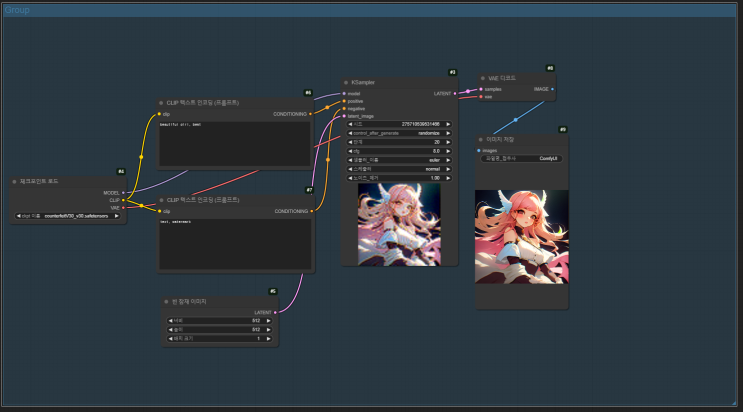Click the VAE Decode node collapse dot
Screen dimensions: 743x412
tap(483, 78)
